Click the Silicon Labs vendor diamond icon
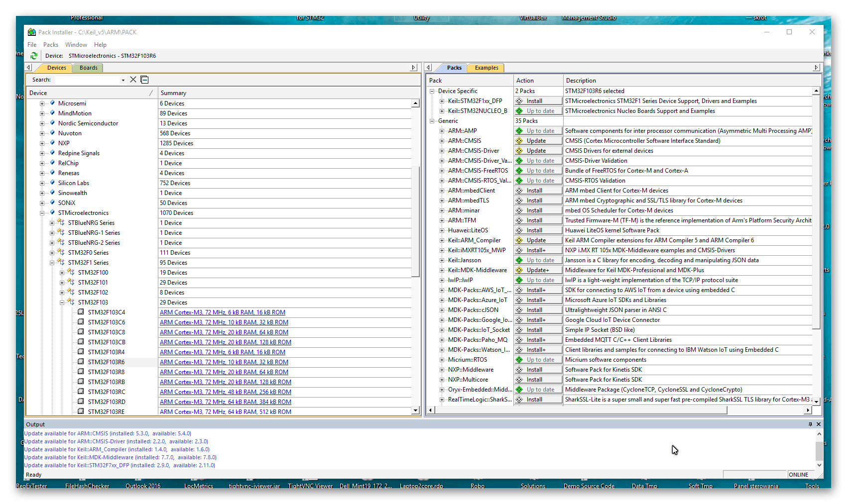The image size is (847, 504). pyautogui.click(x=52, y=183)
